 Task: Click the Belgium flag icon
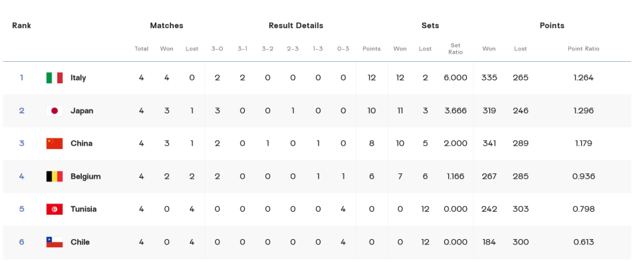[54, 177]
